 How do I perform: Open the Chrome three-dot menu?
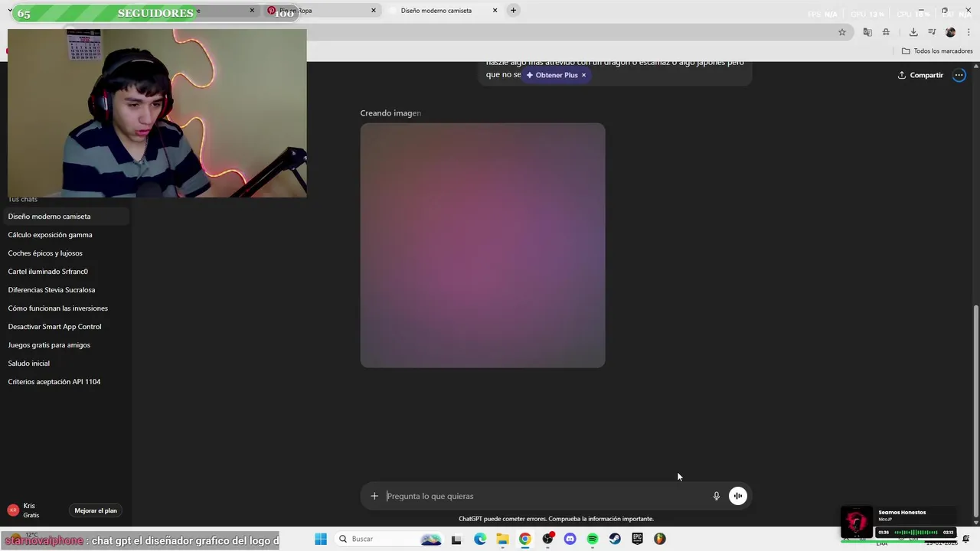[969, 32]
